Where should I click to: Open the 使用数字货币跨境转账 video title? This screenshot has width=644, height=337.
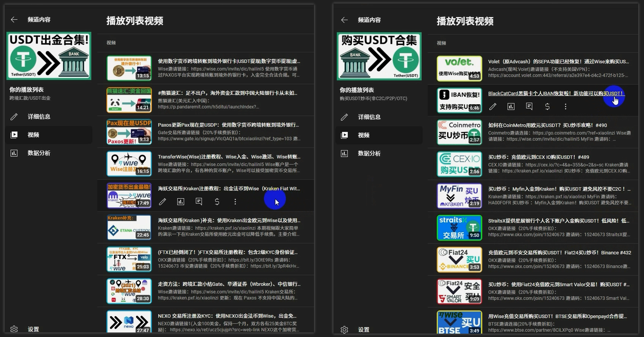click(229, 61)
